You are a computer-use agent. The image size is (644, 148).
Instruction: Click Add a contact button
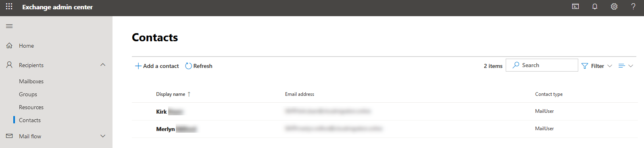[157, 66]
